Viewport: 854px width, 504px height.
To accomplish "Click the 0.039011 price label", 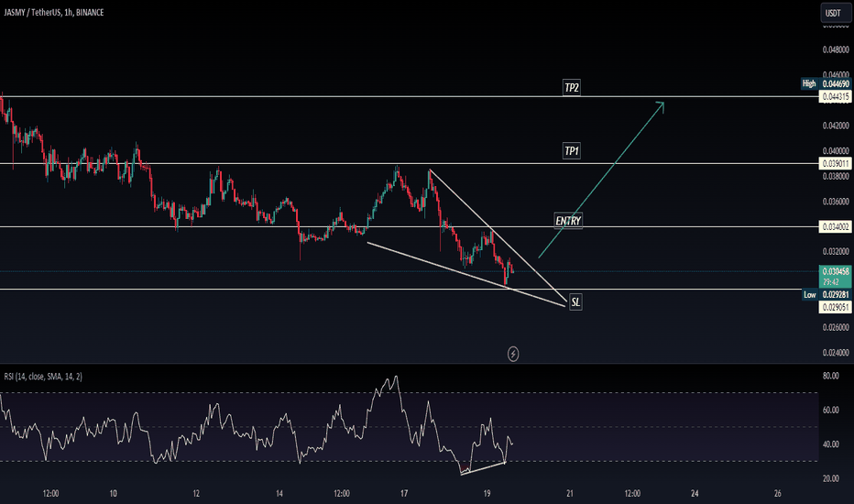I will coord(836,163).
